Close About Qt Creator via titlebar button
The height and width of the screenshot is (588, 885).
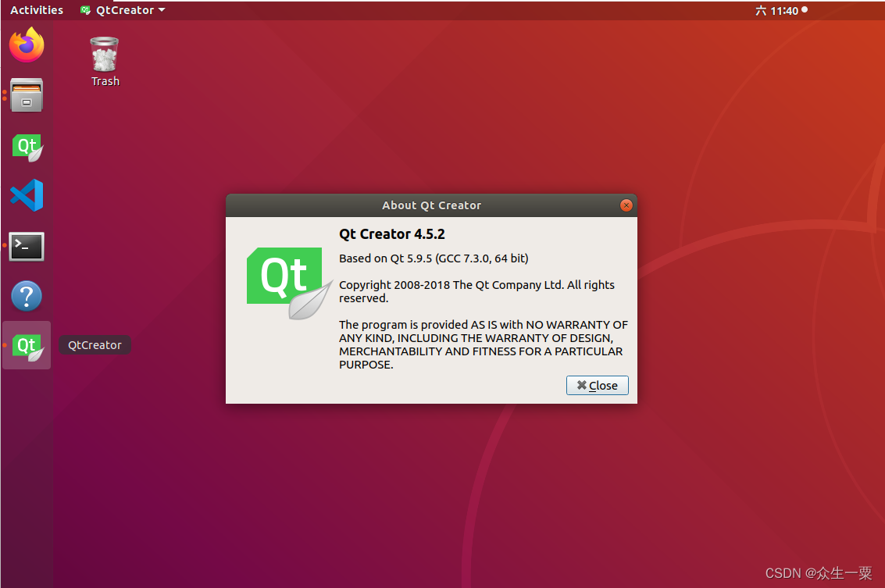click(626, 205)
